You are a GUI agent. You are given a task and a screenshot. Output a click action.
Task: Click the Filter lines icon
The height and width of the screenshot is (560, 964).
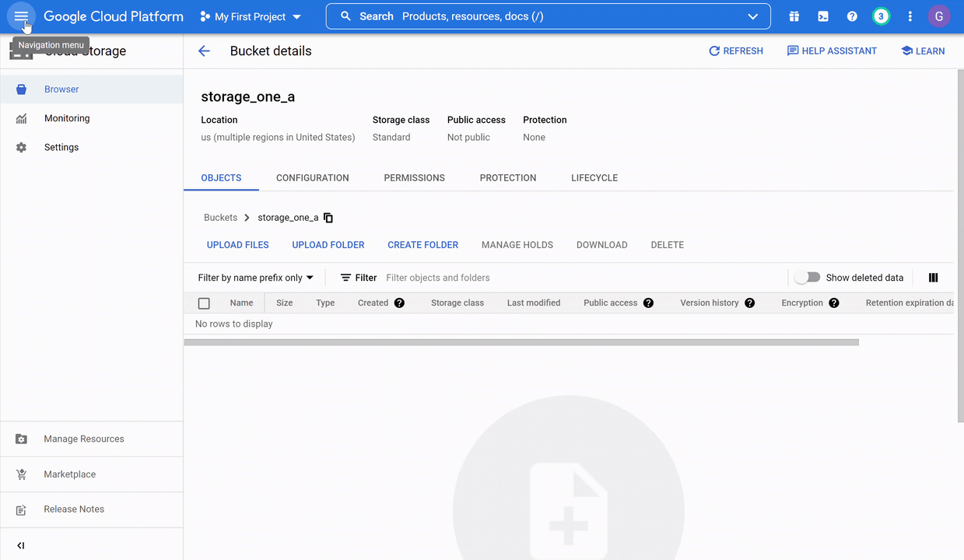pyautogui.click(x=346, y=278)
